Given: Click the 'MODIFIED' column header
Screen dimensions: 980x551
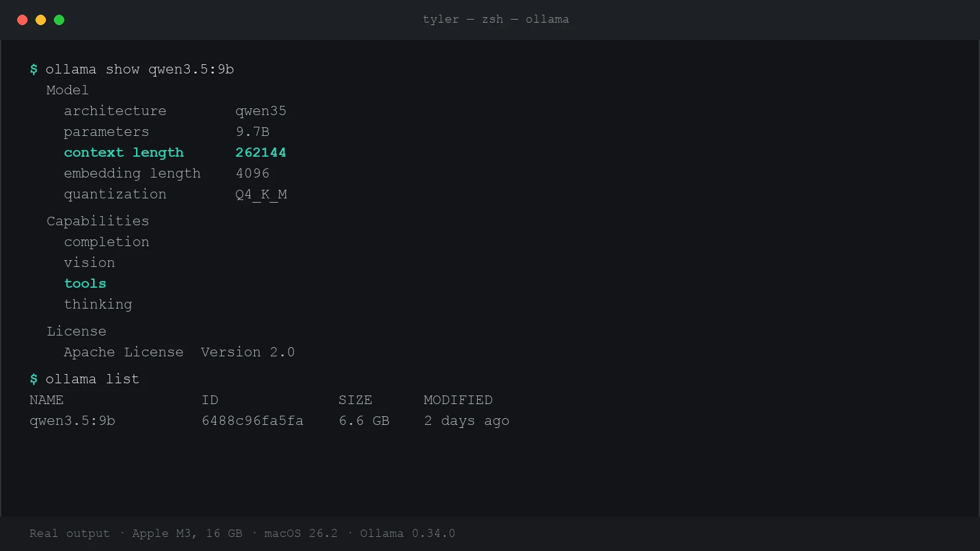Looking at the screenshot, I should pyautogui.click(x=458, y=400).
